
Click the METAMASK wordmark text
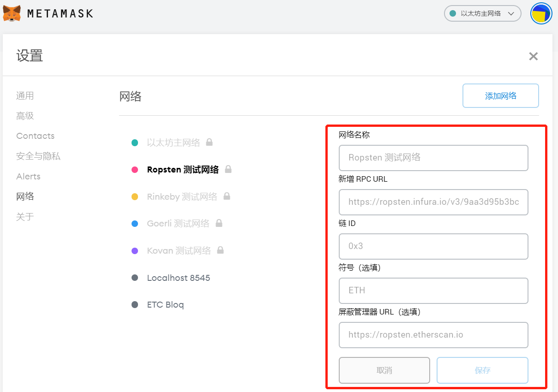pyautogui.click(x=60, y=13)
